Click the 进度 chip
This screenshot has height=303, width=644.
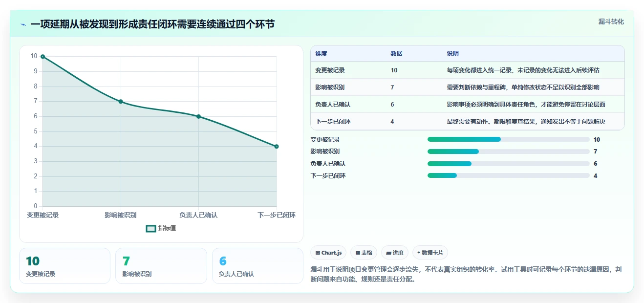click(x=394, y=253)
